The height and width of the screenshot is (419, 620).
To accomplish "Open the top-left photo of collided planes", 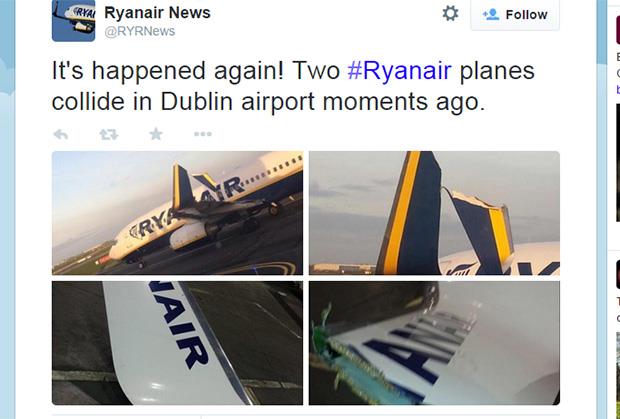I will click(x=177, y=211).
